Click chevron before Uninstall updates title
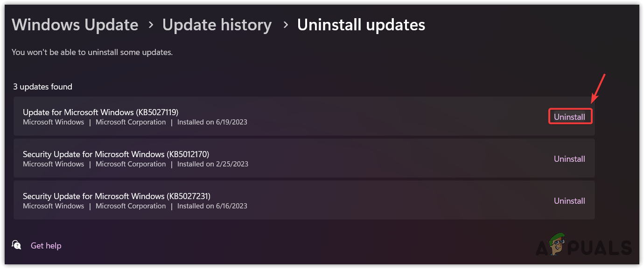The image size is (644, 269). 285,25
